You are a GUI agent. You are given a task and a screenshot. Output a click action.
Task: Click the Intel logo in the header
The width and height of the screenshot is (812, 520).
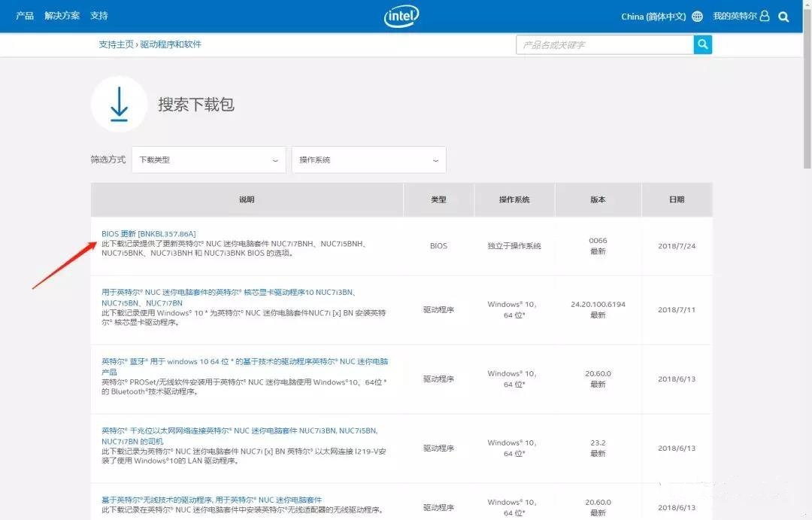(401, 16)
